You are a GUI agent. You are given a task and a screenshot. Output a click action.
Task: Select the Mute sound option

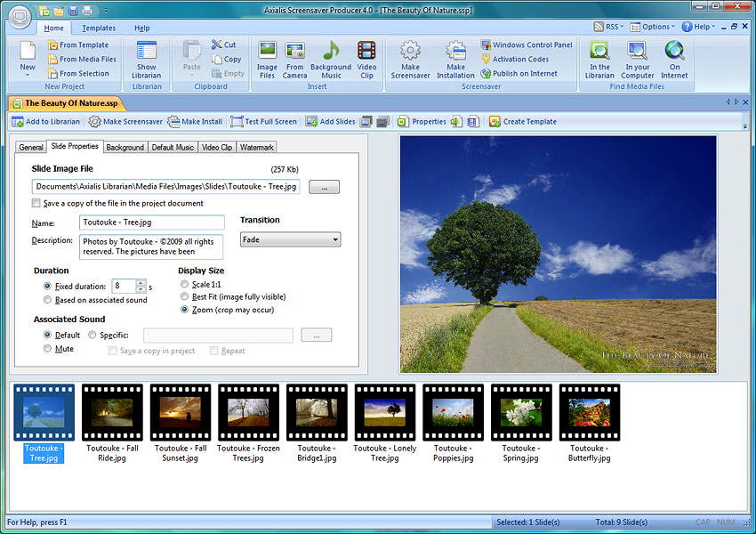point(48,349)
